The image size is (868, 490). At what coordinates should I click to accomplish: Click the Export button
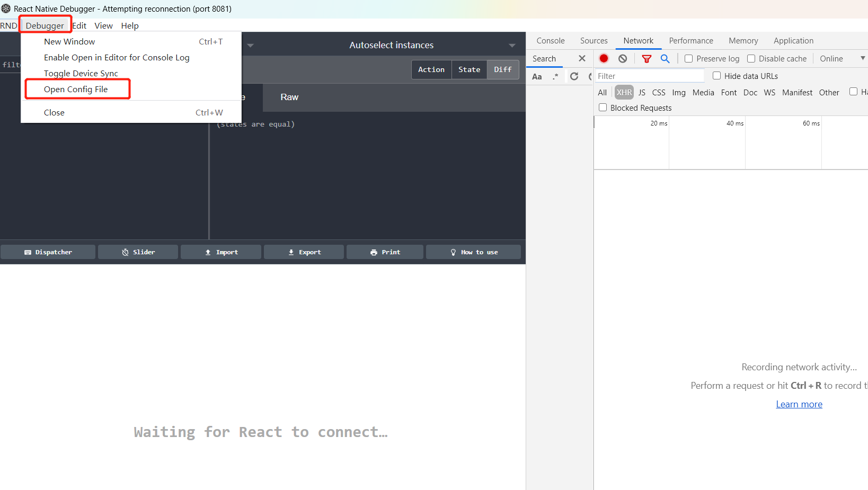pos(304,252)
